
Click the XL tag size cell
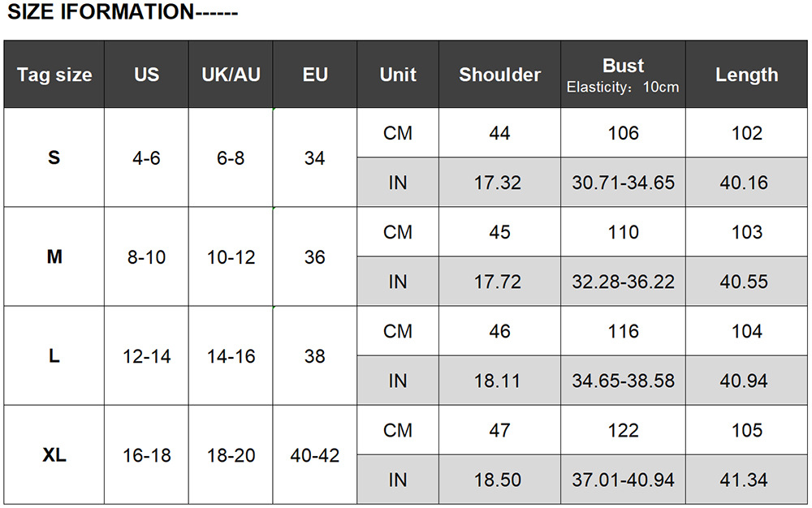pyautogui.click(x=54, y=455)
